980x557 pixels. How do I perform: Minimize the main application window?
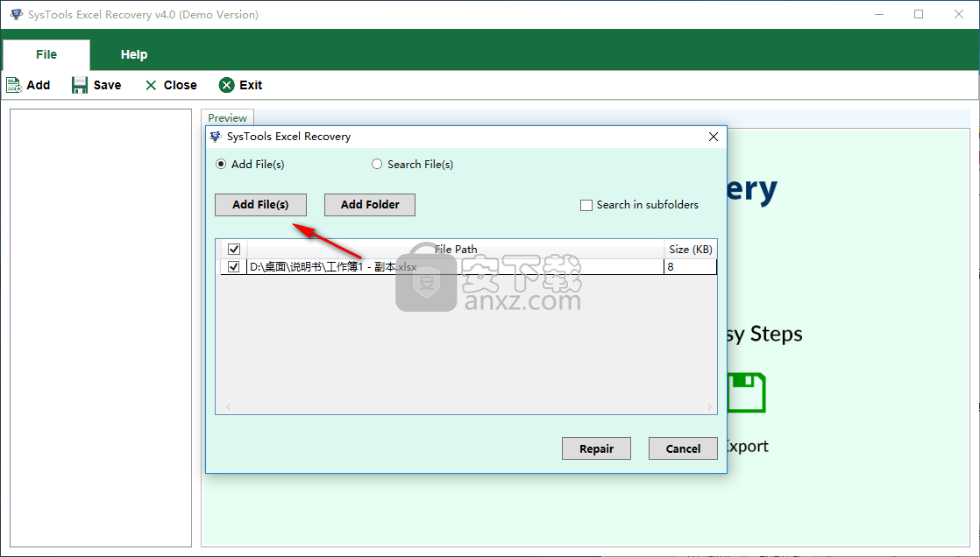click(x=878, y=14)
